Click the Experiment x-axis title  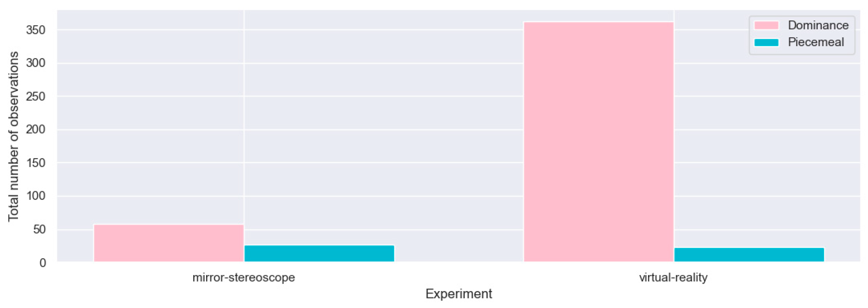(x=458, y=294)
